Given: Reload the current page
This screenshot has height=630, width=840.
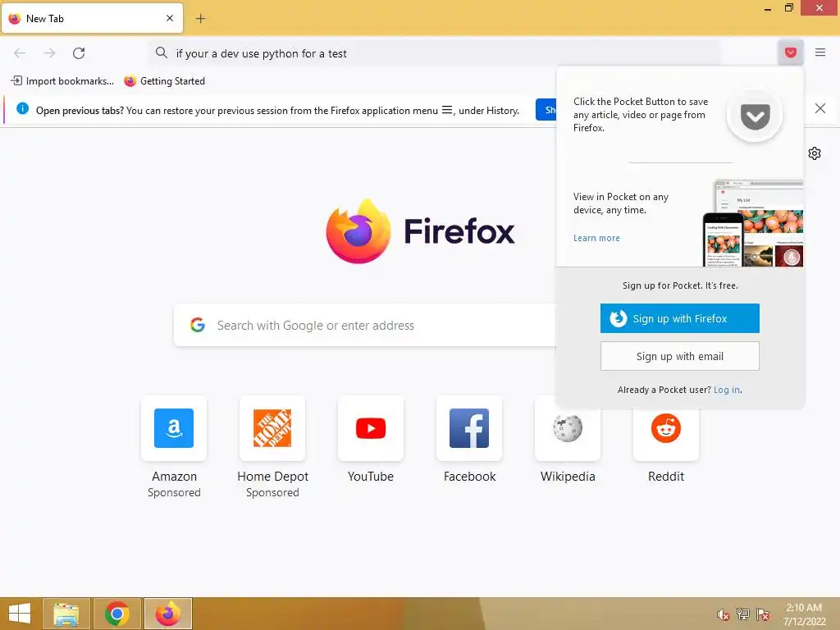Looking at the screenshot, I should click(x=79, y=53).
